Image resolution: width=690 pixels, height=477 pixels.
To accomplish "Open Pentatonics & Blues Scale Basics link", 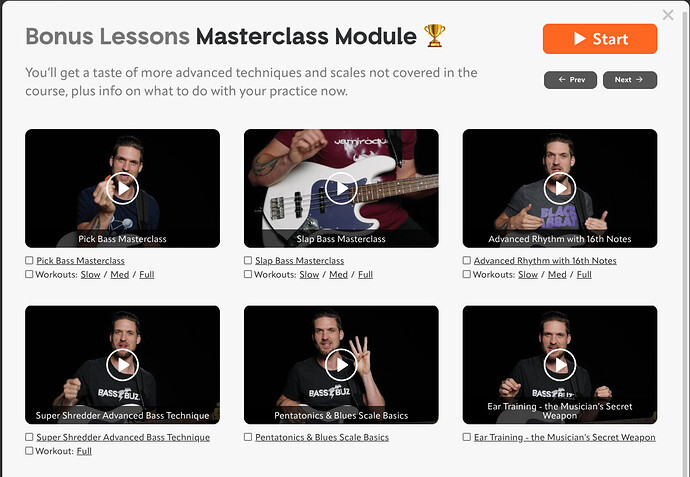I will click(x=322, y=437).
